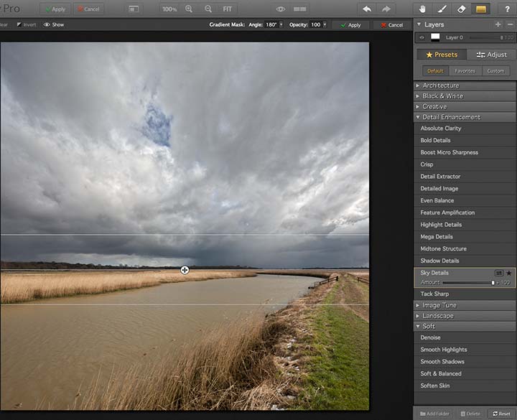Open Sky Details mask options icon

tap(499, 273)
